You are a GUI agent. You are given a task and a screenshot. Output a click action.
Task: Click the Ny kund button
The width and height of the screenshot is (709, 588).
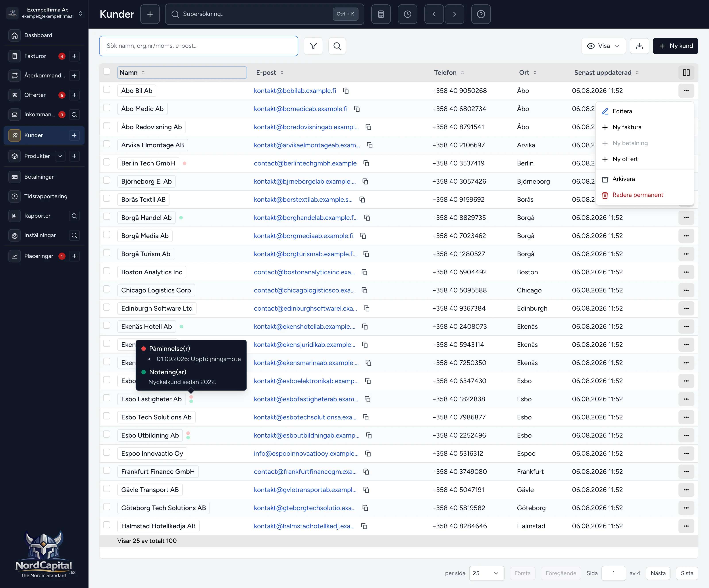[675, 46]
